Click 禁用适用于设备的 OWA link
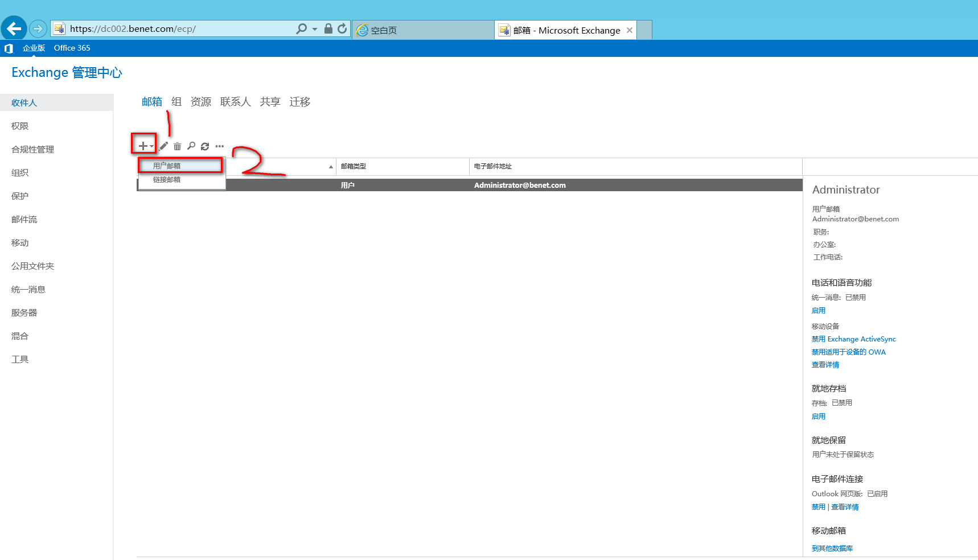 849,352
